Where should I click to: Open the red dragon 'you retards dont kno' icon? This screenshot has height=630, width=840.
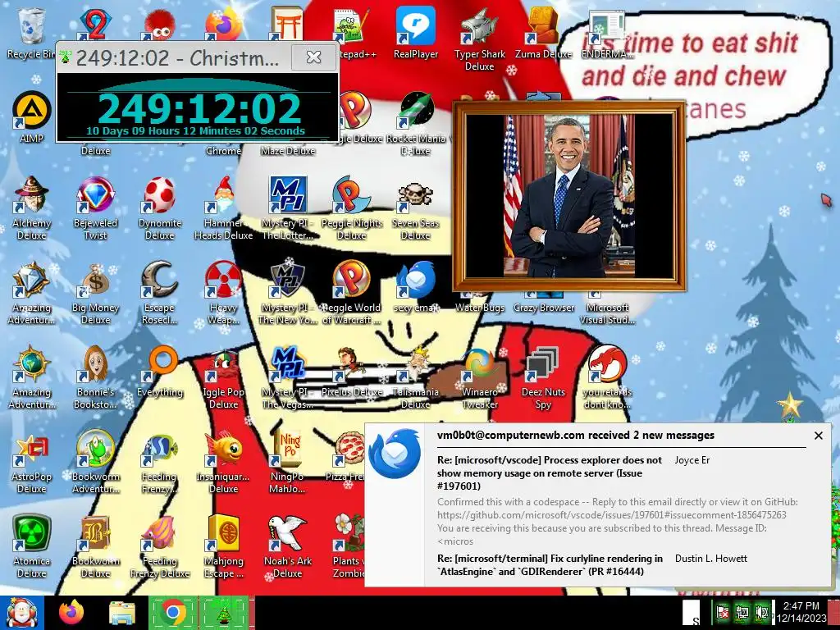pos(608,377)
